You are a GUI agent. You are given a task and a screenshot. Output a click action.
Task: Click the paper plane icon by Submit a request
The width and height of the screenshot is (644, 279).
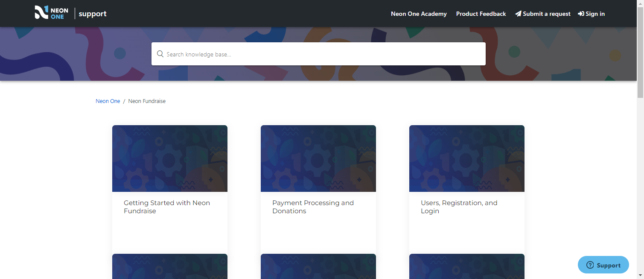tap(518, 14)
